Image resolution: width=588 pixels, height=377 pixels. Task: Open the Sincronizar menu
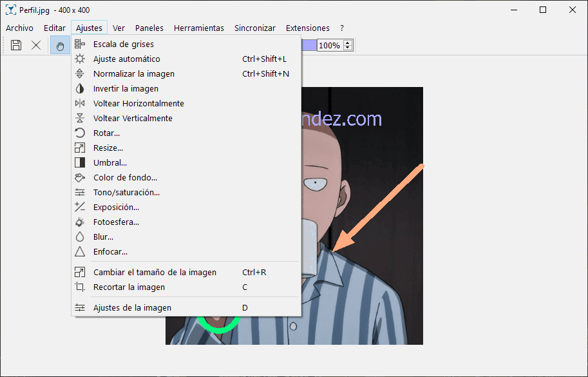click(x=255, y=28)
